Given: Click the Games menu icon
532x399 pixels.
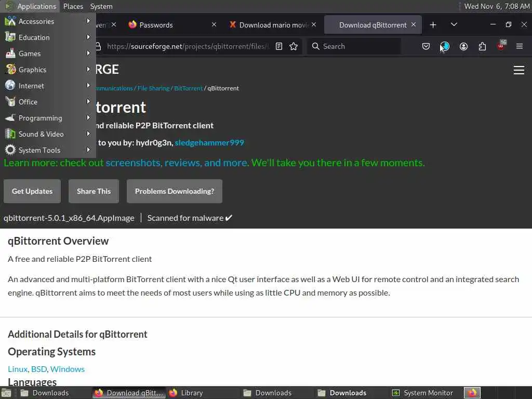Looking at the screenshot, I should (10, 54).
